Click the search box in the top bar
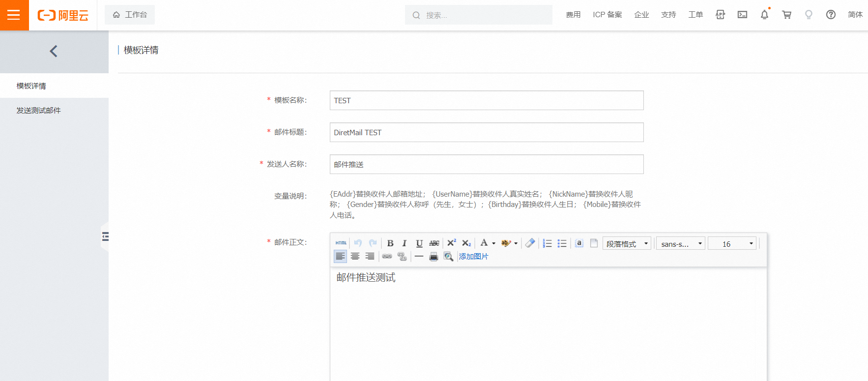 (479, 15)
